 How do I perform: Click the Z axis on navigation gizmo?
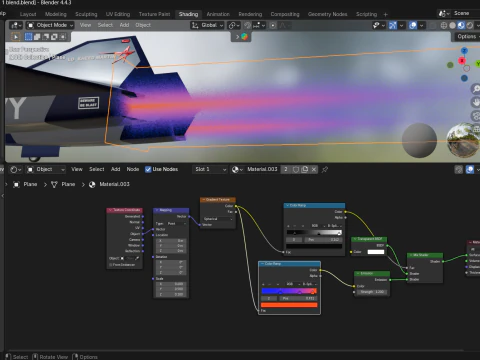coord(464,51)
